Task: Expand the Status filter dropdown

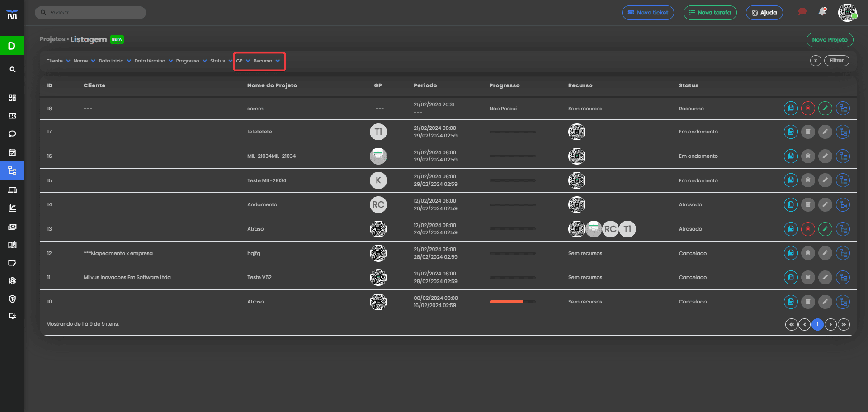Action: (x=221, y=61)
